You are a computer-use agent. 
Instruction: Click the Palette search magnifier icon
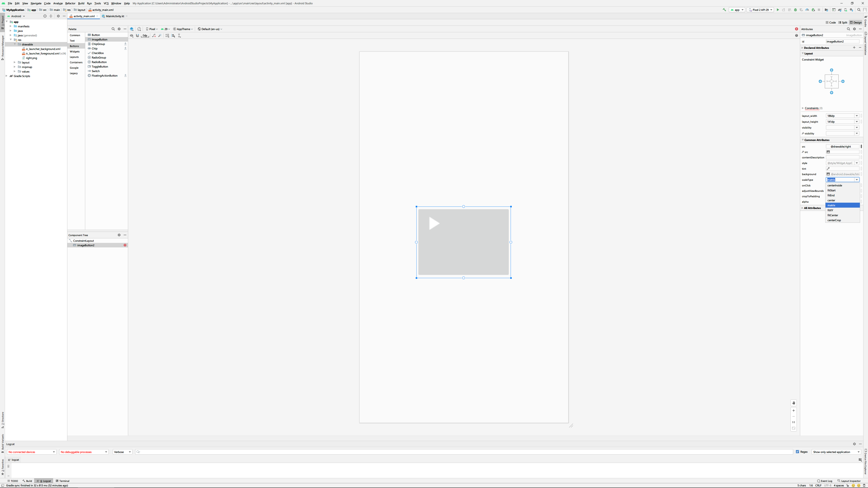coord(113,29)
